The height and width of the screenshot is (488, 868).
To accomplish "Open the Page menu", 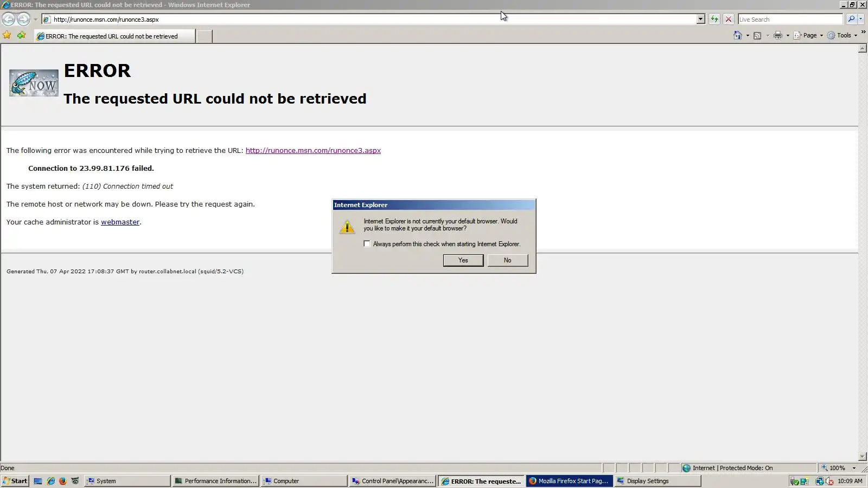I will tap(808, 35).
